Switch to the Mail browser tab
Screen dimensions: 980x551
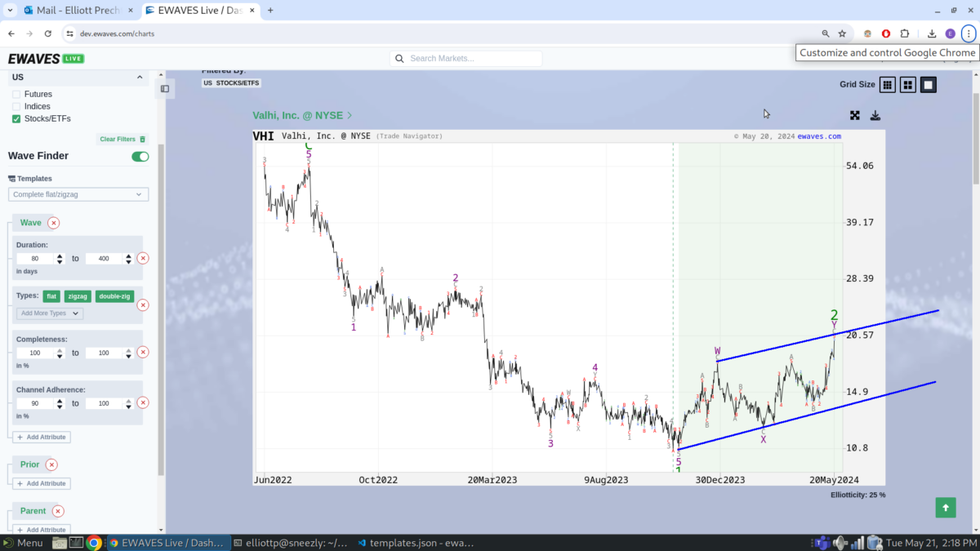click(73, 11)
